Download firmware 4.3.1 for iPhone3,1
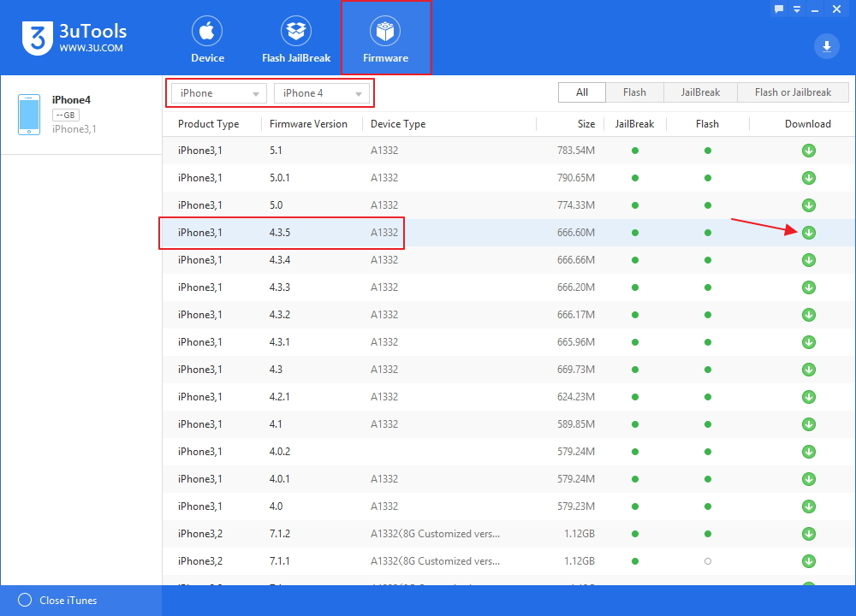This screenshot has width=856, height=616. [x=809, y=342]
